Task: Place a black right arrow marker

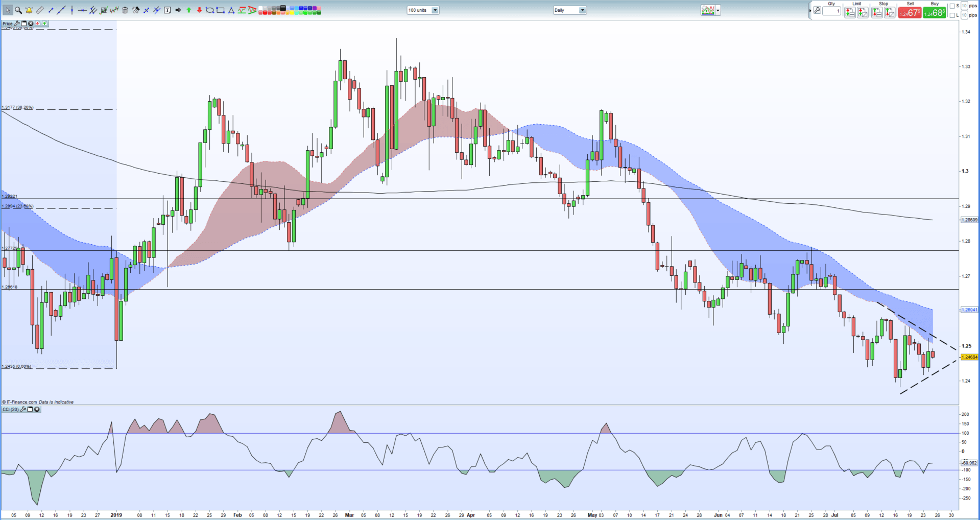Action: pyautogui.click(x=178, y=10)
